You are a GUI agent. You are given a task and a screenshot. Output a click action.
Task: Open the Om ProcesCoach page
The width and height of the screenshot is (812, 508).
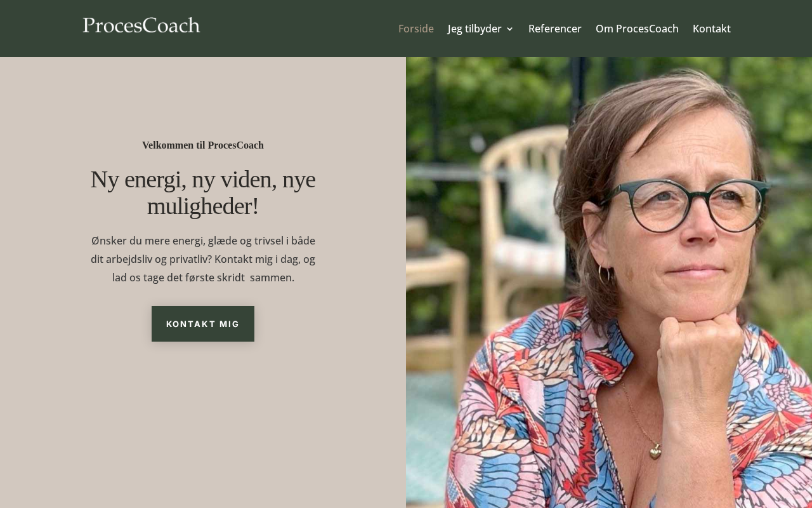coord(637,29)
